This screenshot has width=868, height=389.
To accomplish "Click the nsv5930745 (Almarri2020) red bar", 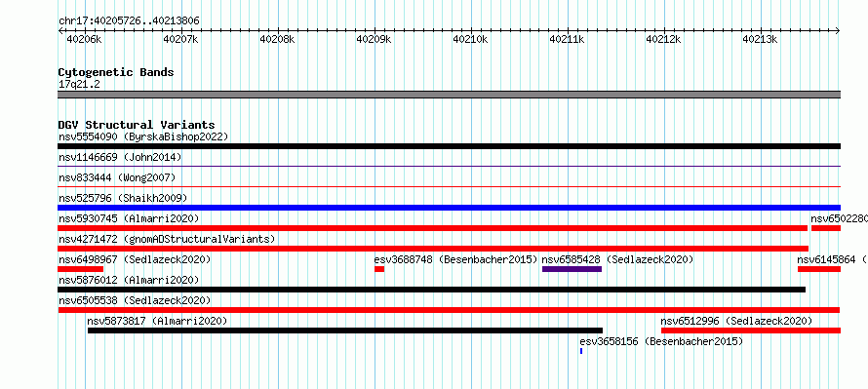I will [432, 228].
